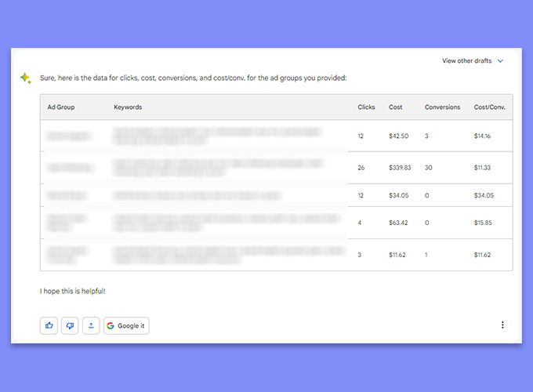
Task: Select the 26 clicks cell
Action: [x=361, y=168]
